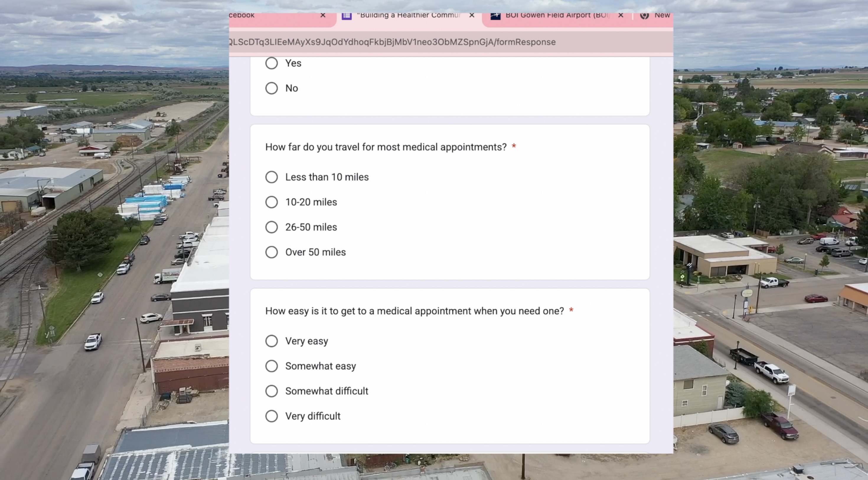Select 'Somewhat easy' radio button
The height and width of the screenshot is (480, 868).
[x=271, y=366]
